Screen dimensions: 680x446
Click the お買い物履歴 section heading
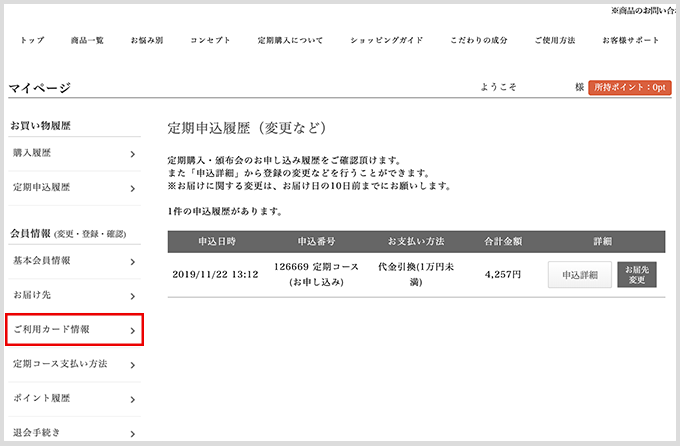point(40,126)
